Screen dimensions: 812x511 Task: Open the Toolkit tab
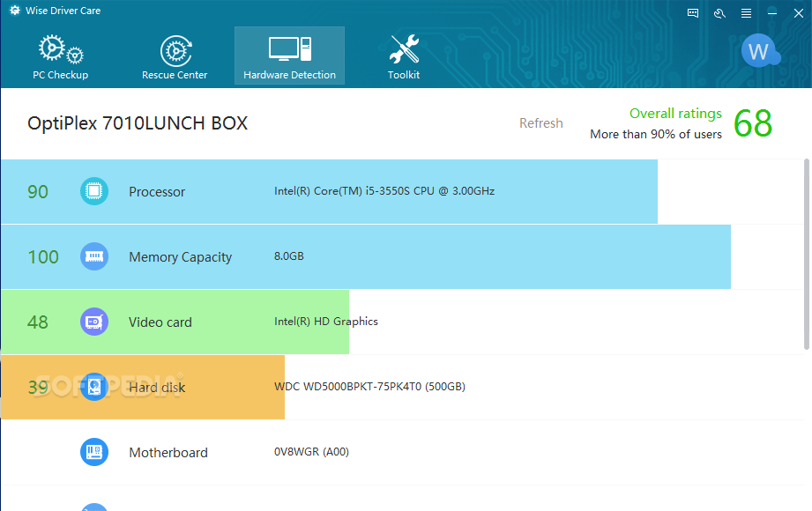point(404,56)
